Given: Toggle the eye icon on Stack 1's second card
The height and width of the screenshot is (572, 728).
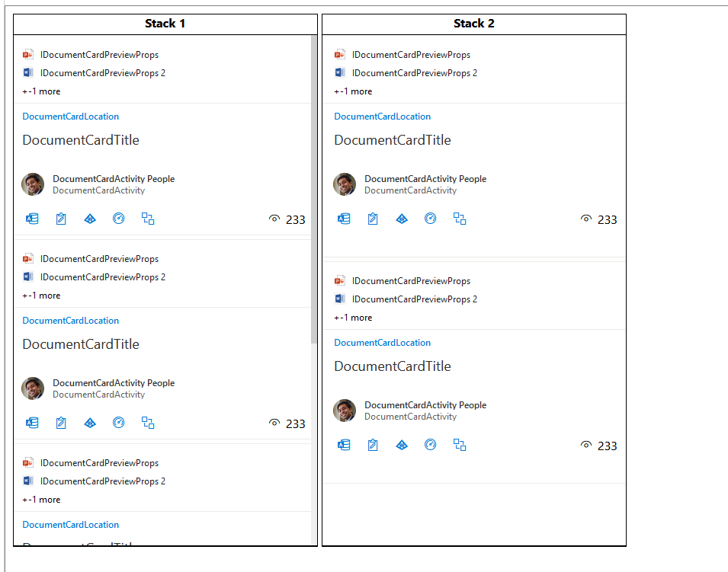Looking at the screenshot, I should (x=274, y=423).
